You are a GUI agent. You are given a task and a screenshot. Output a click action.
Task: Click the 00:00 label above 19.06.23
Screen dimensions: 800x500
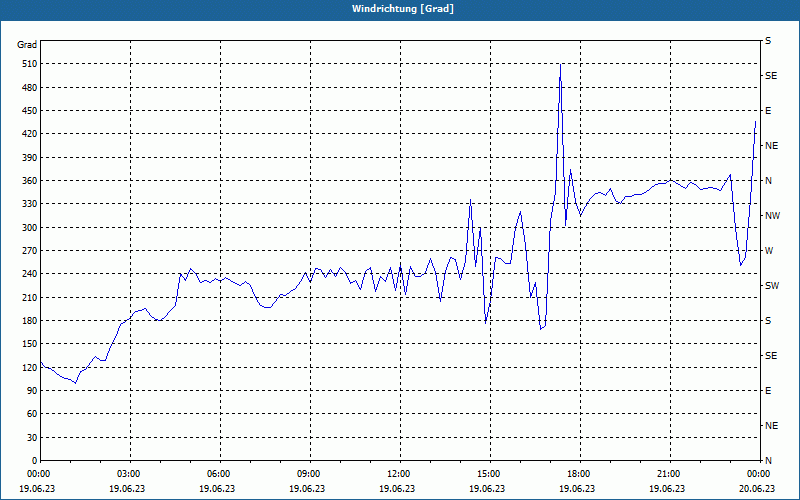pos(40,473)
